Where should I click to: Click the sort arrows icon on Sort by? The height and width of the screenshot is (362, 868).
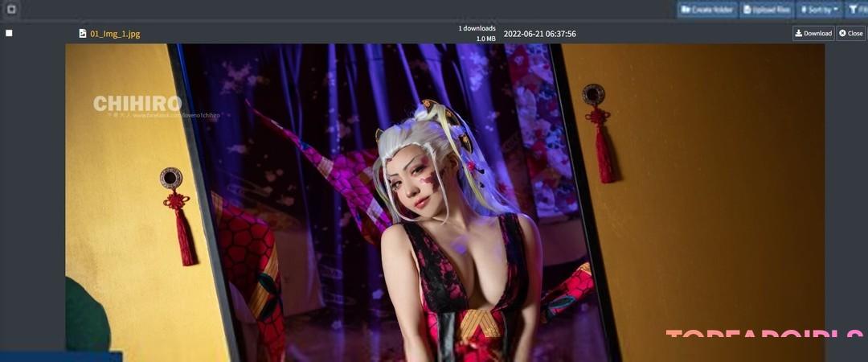point(804,10)
